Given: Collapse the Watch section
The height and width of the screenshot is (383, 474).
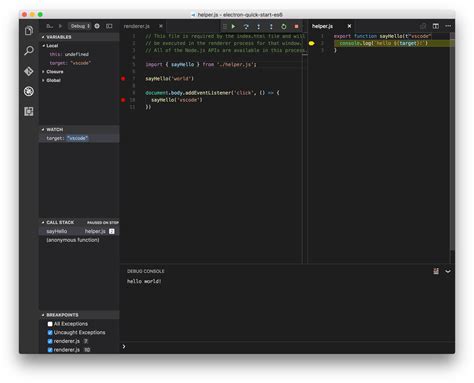Looking at the screenshot, I should tap(79, 130).
